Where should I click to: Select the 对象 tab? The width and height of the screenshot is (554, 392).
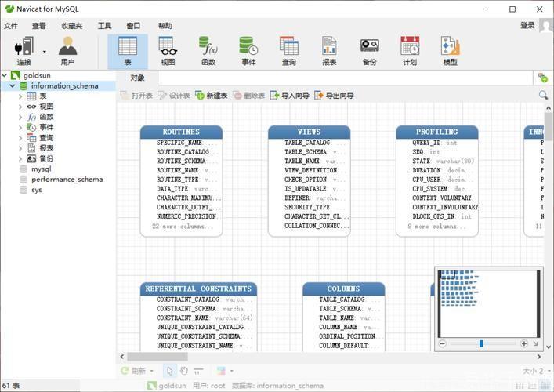[x=137, y=78]
